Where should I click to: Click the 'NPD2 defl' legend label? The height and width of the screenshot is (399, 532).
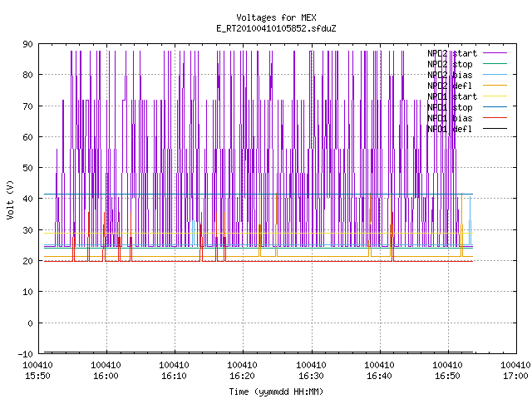pyautogui.click(x=450, y=86)
